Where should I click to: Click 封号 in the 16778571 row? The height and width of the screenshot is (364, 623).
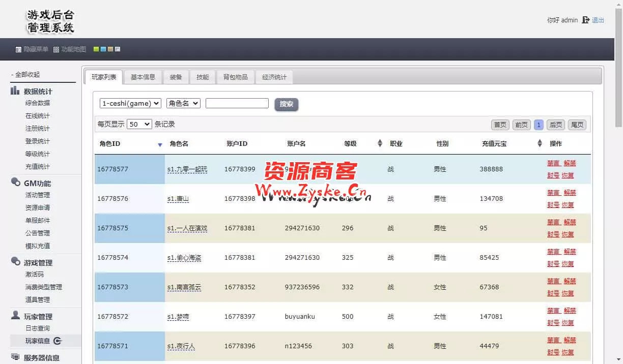[x=553, y=352]
